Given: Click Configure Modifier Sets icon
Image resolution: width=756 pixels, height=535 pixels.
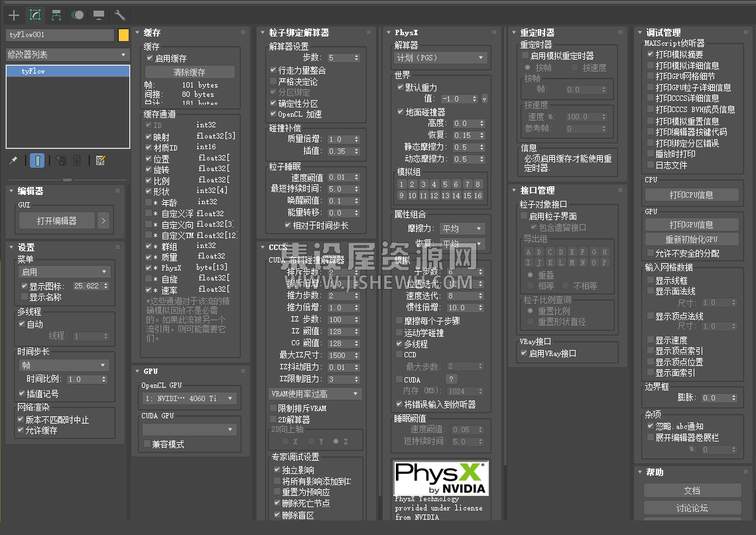Looking at the screenshot, I should [x=100, y=160].
